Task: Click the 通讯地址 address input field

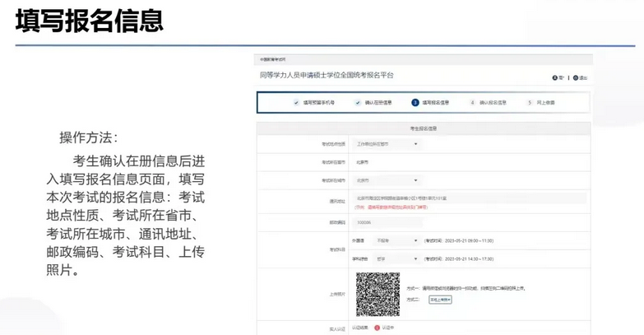Action: [x=470, y=198]
